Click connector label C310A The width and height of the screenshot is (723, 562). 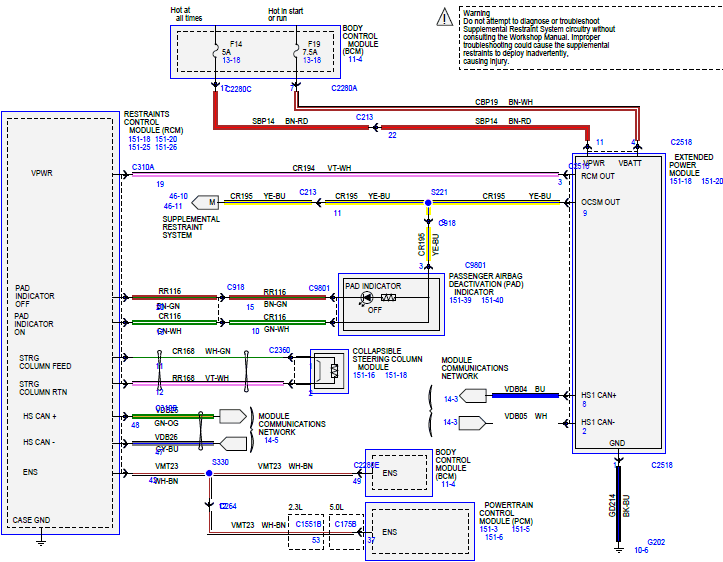pos(143,167)
